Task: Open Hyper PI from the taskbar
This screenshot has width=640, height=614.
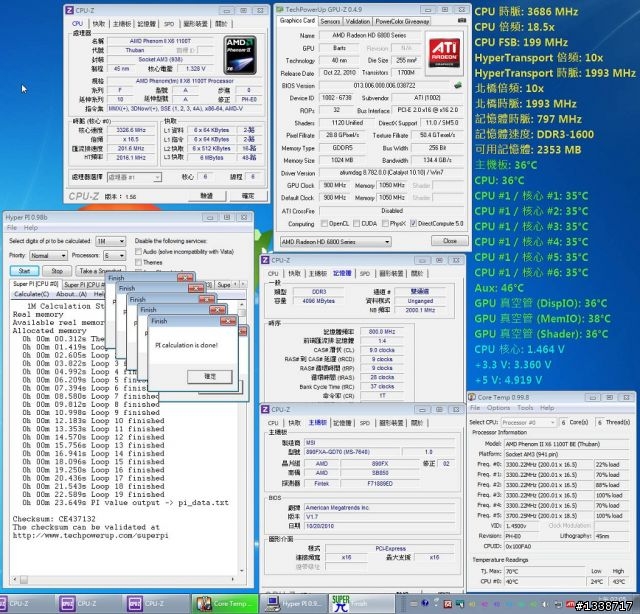Action: point(293,603)
